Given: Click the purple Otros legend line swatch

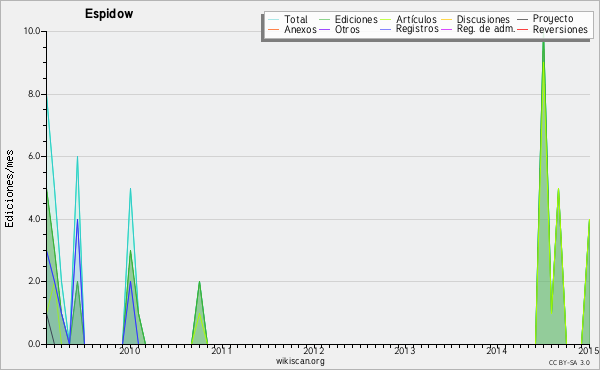Looking at the screenshot, I should [x=324, y=29].
